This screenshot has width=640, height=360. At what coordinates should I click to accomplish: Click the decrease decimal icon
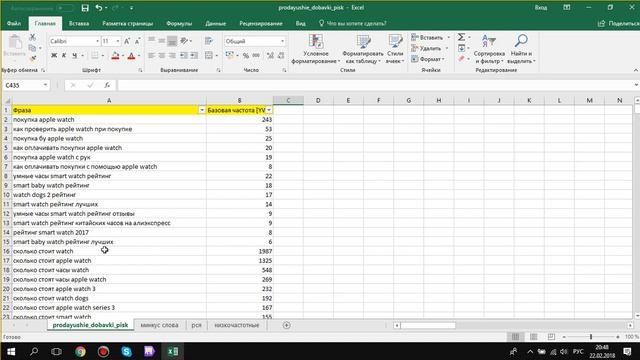coord(281,56)
